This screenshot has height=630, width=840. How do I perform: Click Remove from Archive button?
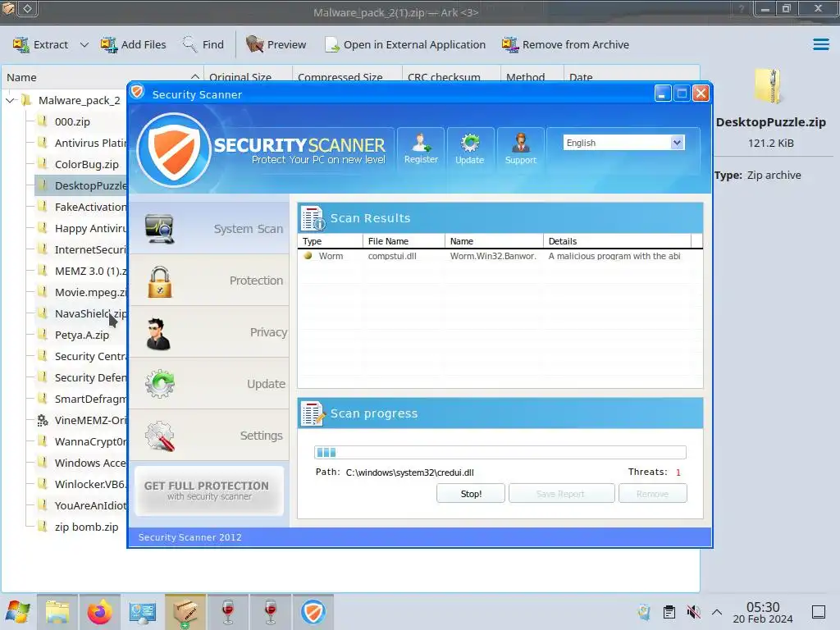[x=565, y=44]
